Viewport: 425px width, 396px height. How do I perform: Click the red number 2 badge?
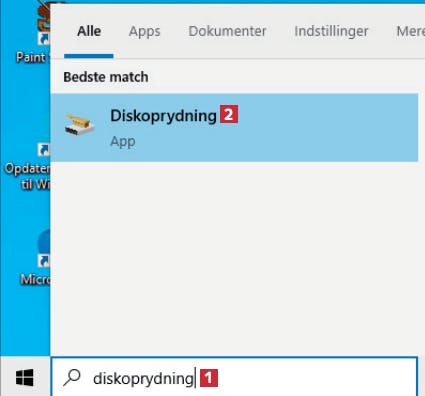point(229,114)
